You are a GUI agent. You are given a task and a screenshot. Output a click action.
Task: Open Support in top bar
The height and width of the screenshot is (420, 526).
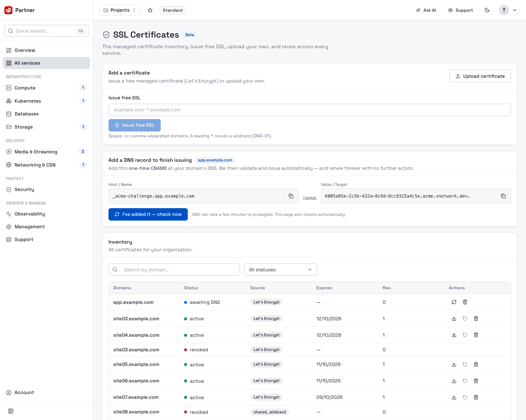461,10
